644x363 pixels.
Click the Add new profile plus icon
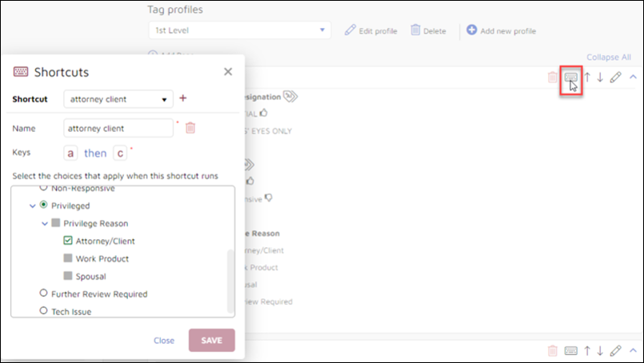coord(471,30)
